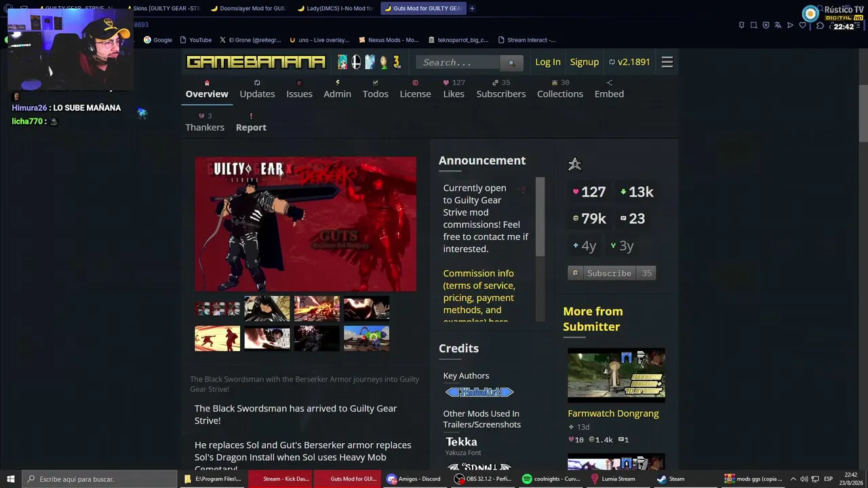Switch to the Lady(DMC5) I-No Mod tab
868x488 pixels.
tap(334, 8)
